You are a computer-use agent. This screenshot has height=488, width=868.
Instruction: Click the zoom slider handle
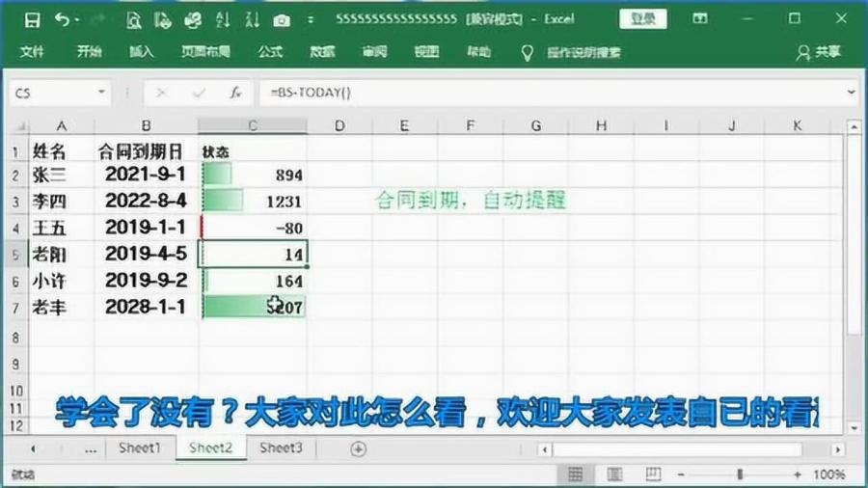(x=740, y=474)
